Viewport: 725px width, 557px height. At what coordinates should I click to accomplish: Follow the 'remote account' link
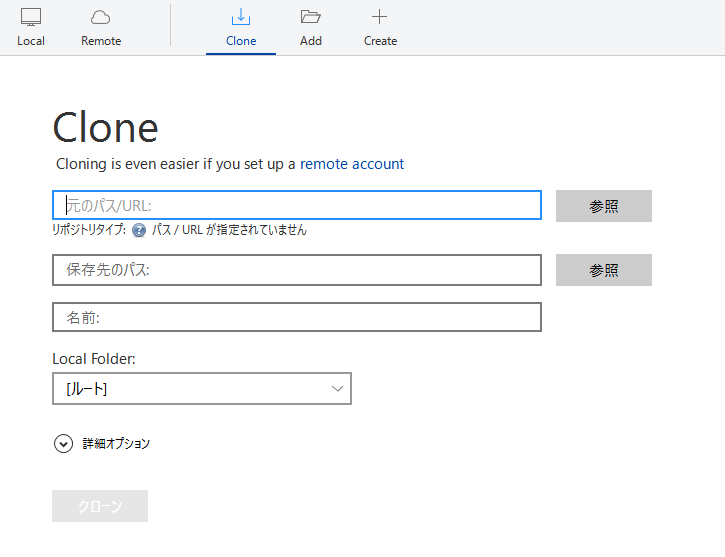point(352,164)
